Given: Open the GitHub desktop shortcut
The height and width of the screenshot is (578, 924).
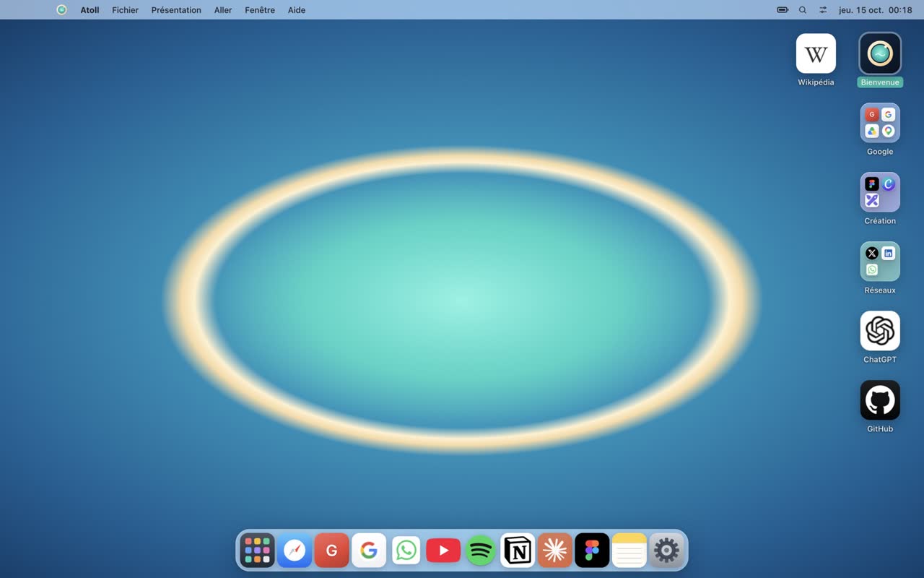Looking at the screenshot, I should pyautogui.click(x=880, y=400).
